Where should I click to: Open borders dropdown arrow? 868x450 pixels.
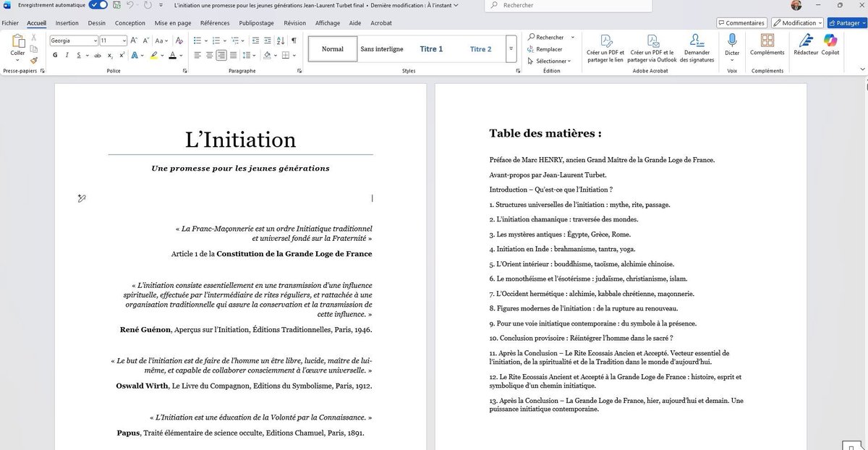coord(294,56)
